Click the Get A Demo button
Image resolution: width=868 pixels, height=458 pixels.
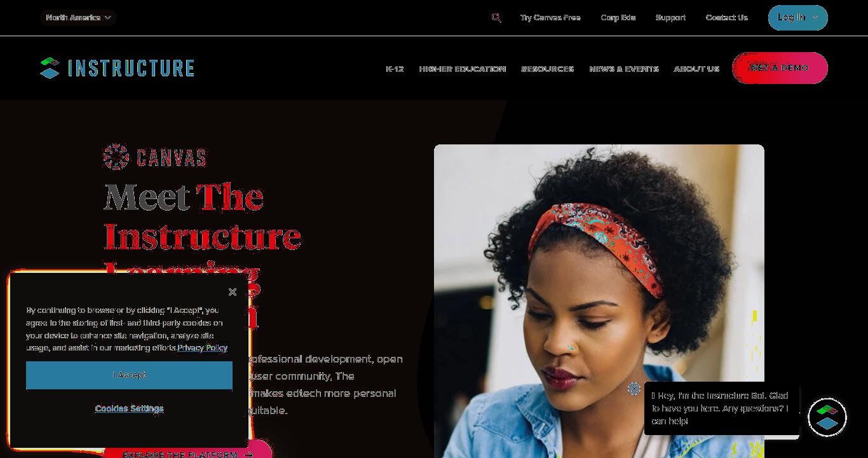pyautogui.click(x=780, y=68)
